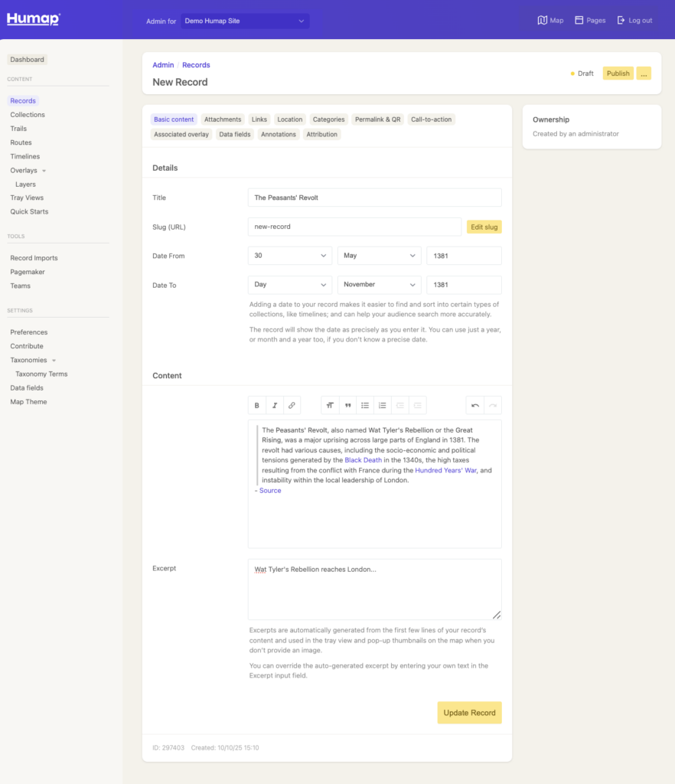Toggle bold formatting in the content editor
This screenshot has width=675, height=784.
(x=256, y=405)
